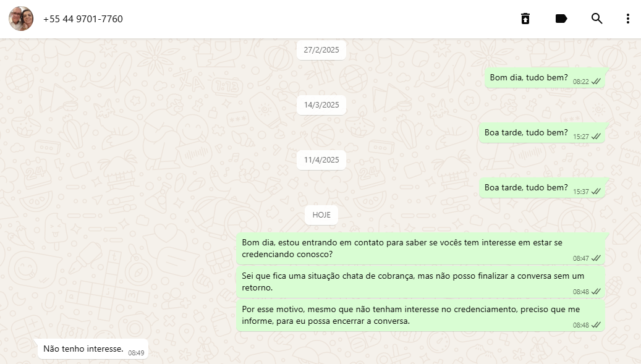This screenshot has width=641, height=364.
Task: Click message about 'credenciando conosco?'
Action: [x=421, y=249]
